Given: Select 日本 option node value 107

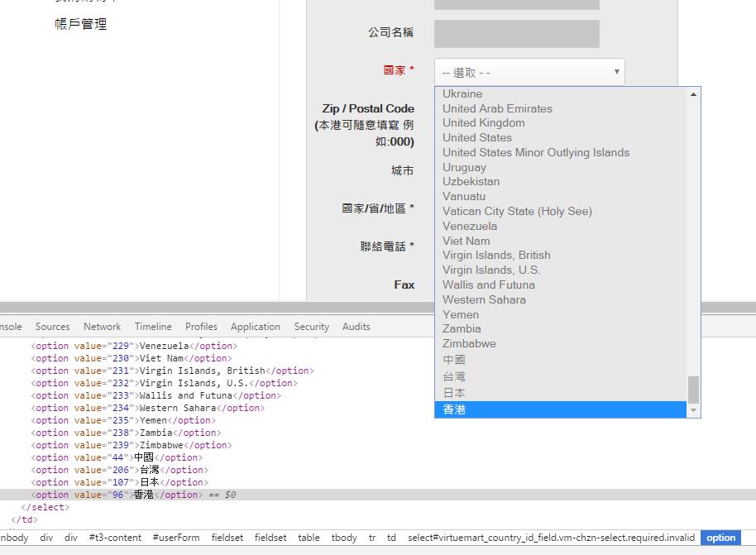Looking at the screenshot, I should (120, 483).
